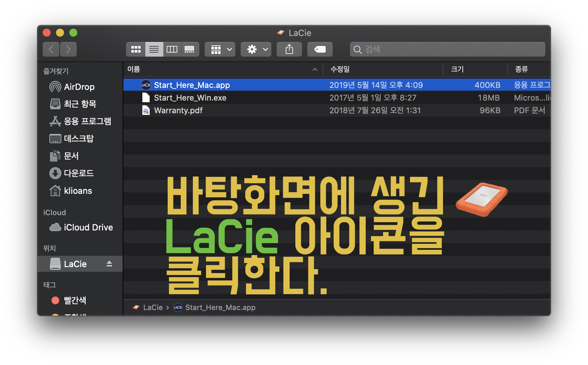Click the 18MB size cell
This screenshot has height=365, width=588.
click(x=489, y=98)
